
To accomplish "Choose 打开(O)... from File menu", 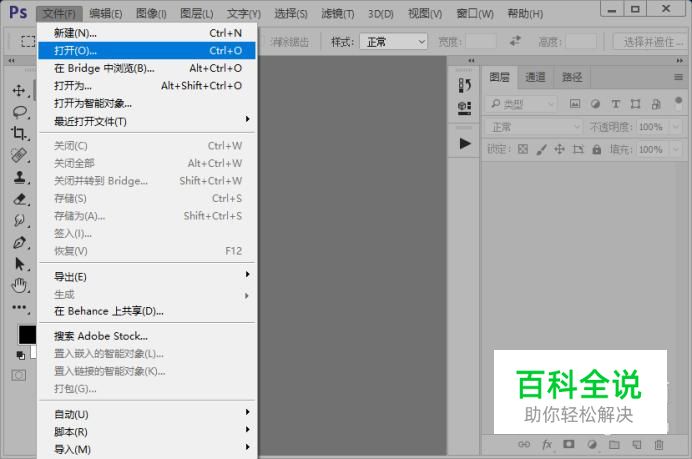I will tap(147, 50).
